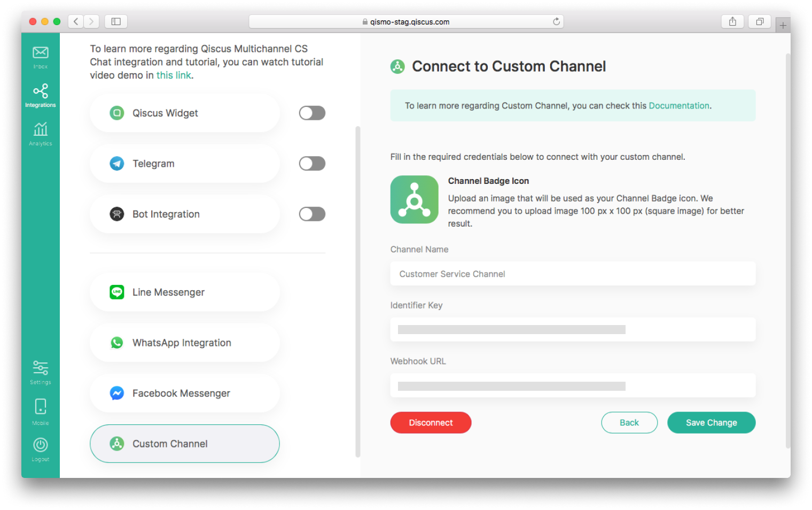Turn on the Telegram toggle
The width and height of the screenshot is (812, 510).
pyautogui.click(x=312, y=164)
